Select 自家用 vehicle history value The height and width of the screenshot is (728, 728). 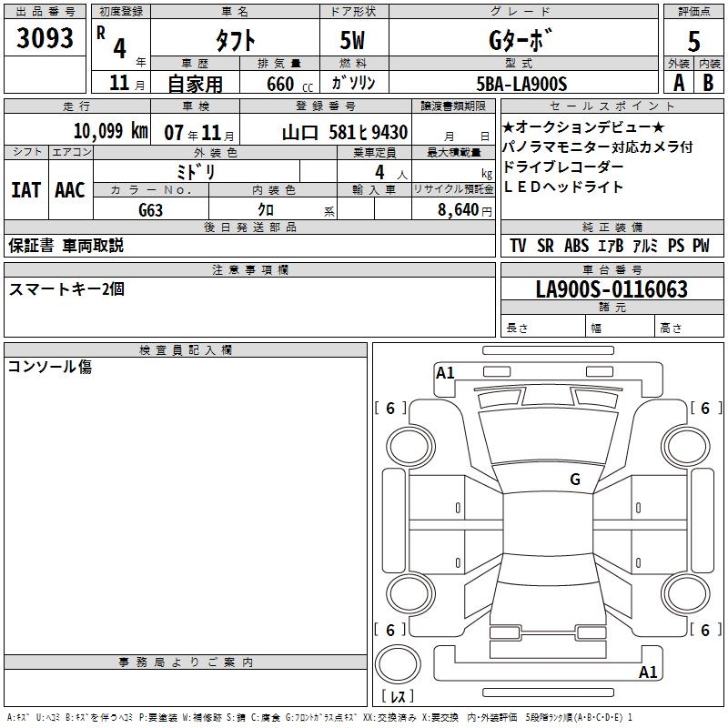(195, 84)
